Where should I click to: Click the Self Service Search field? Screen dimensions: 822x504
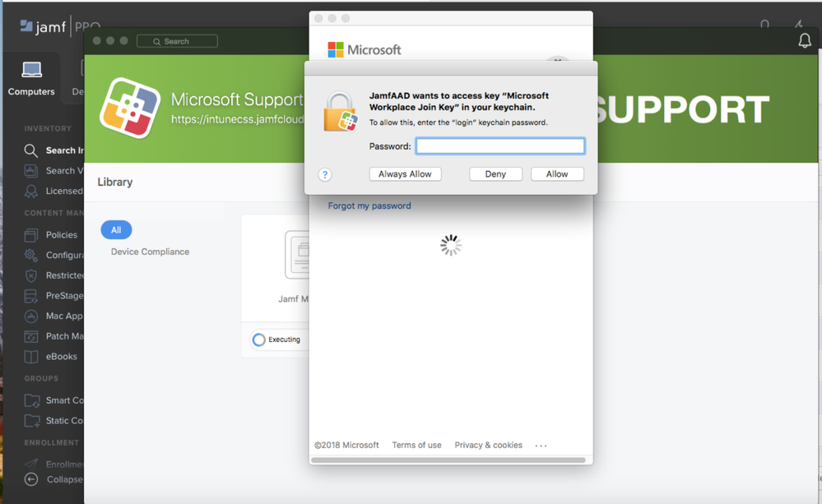click(177, 41)
